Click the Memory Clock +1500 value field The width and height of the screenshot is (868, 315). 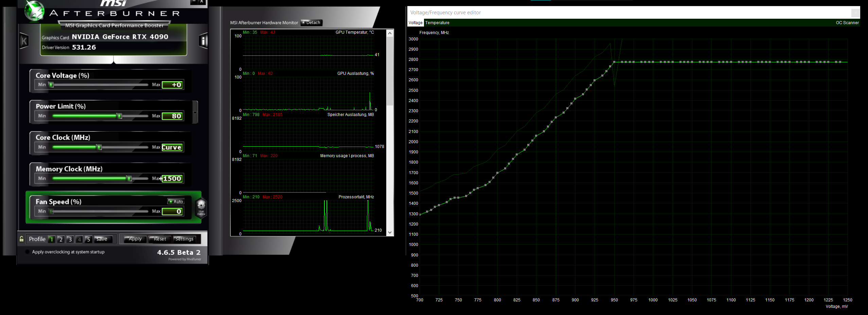(172, 179)
